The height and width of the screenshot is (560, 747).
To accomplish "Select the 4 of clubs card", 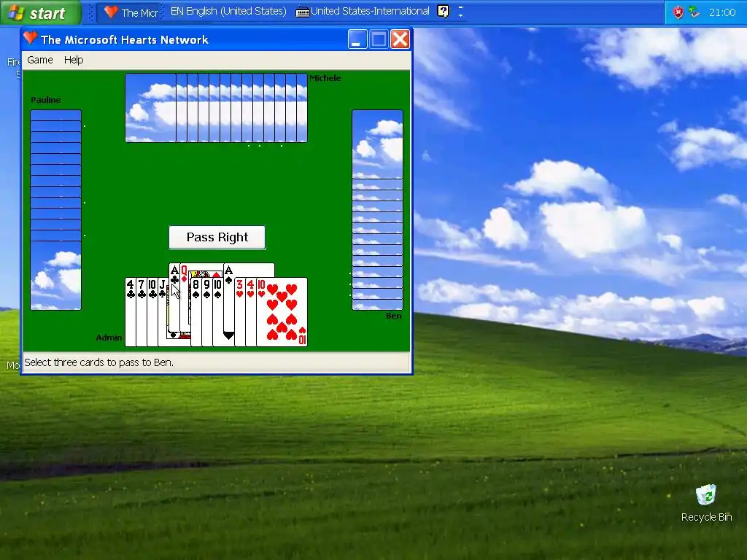I will [130, 312].
